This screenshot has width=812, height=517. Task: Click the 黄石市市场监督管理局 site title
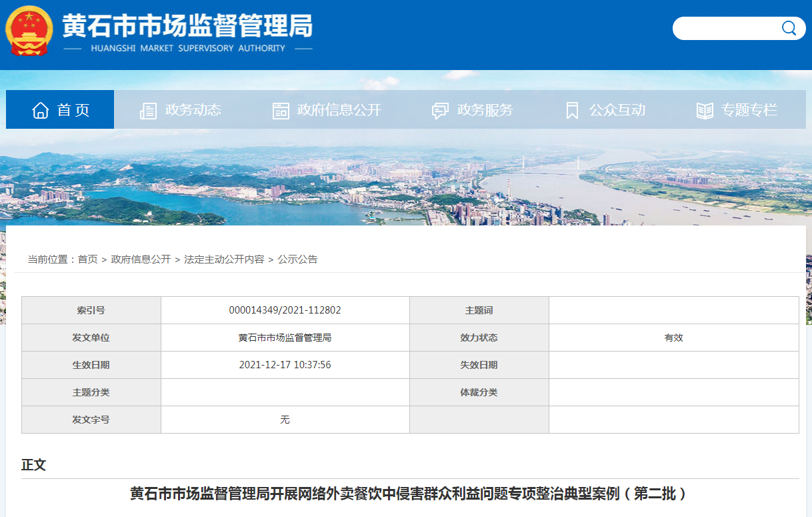(x=187, y=25)
